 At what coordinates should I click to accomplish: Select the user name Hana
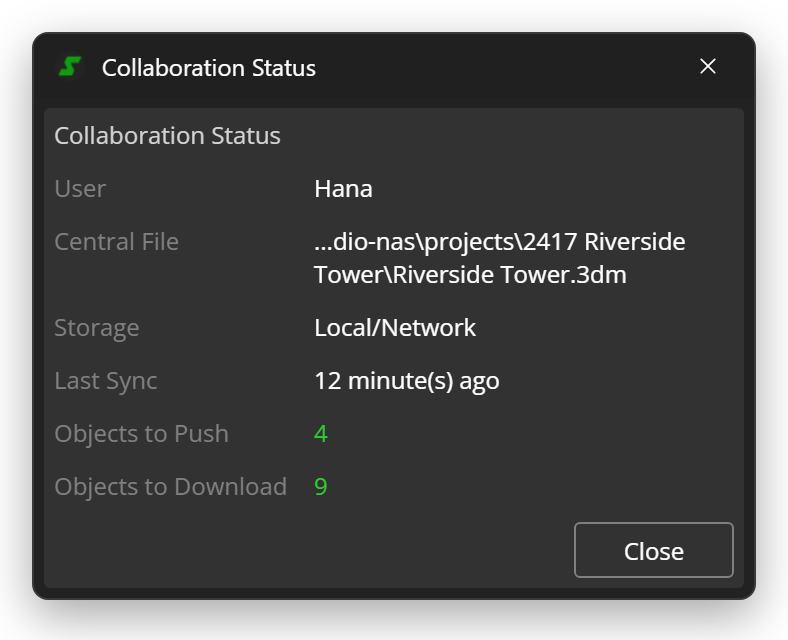[343, 189]
